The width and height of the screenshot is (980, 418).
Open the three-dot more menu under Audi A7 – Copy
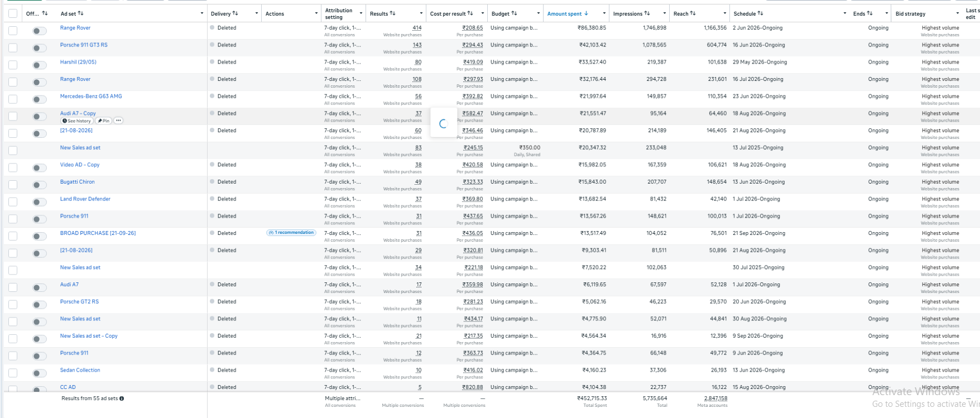[x=118, y=121]
